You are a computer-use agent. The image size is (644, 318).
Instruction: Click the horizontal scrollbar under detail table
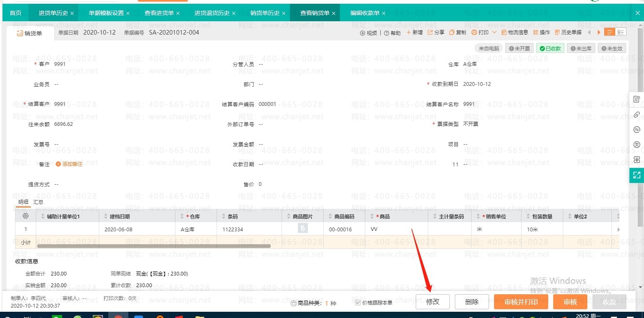coord(154,246)
